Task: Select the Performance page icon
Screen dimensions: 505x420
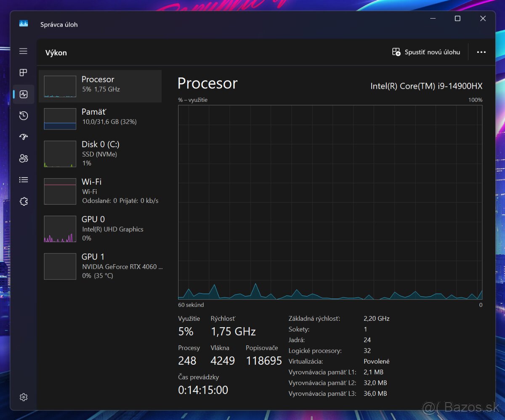Action: tap(23, 94)
